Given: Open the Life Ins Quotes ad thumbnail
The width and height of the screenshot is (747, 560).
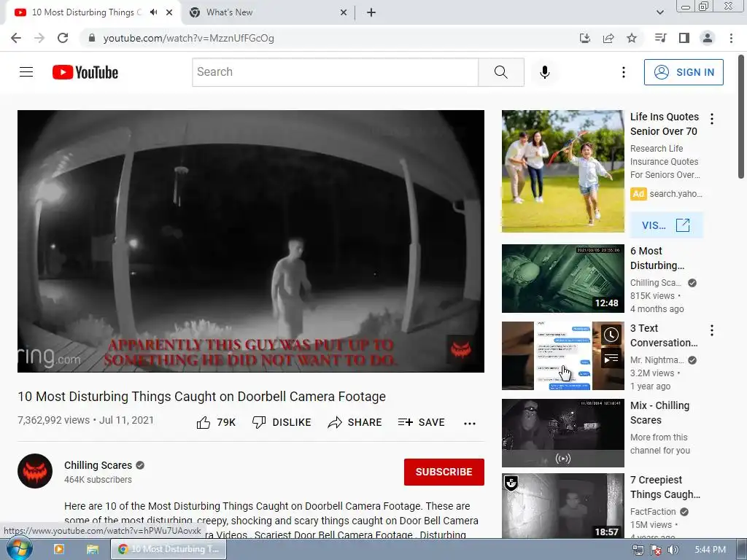Looking at the screenshot, I should point(562,171).
